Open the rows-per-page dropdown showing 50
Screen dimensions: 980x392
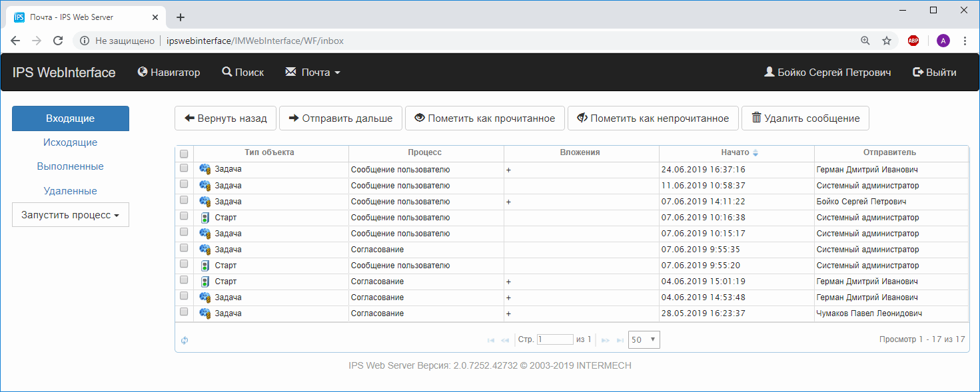point(644,339)
